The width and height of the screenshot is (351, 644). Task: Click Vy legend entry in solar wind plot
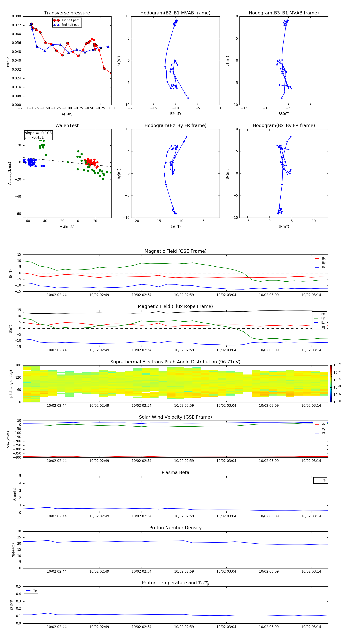320,429
